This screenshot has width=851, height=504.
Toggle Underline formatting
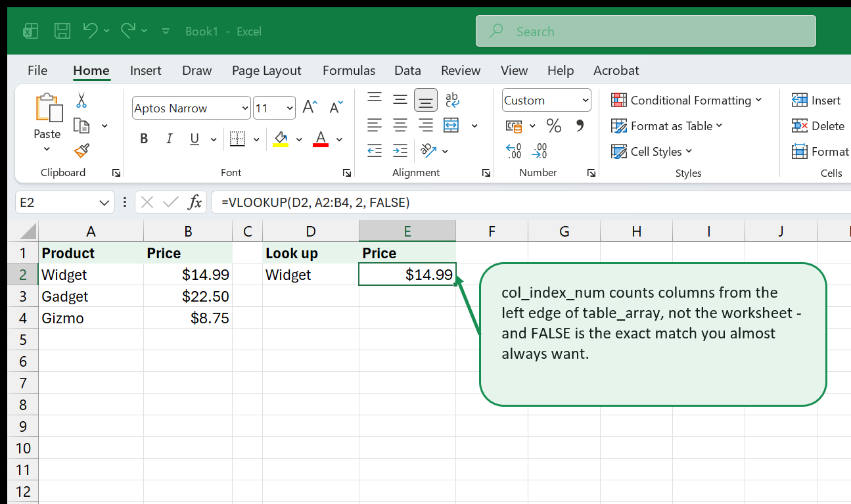(x=195, y=139)
